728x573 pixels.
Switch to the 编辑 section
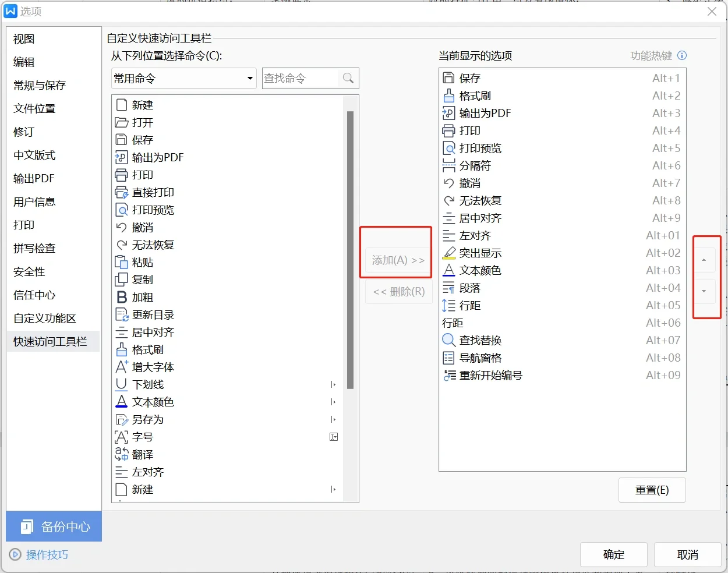[24, 62]
